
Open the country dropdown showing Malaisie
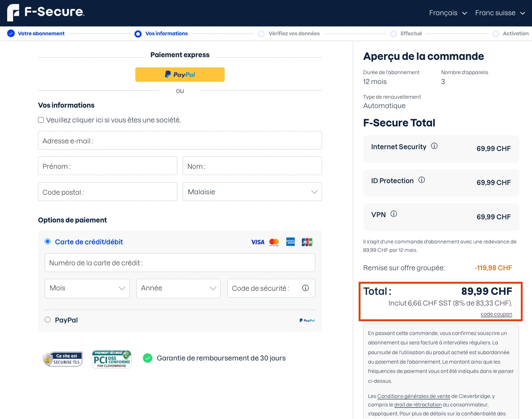coord(252,191)
